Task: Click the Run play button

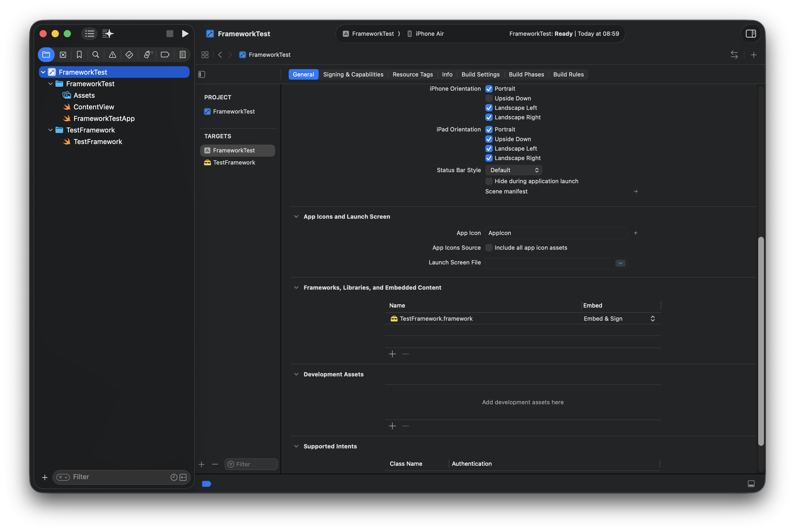Action: pyautogui.click(x=185, y=34)
